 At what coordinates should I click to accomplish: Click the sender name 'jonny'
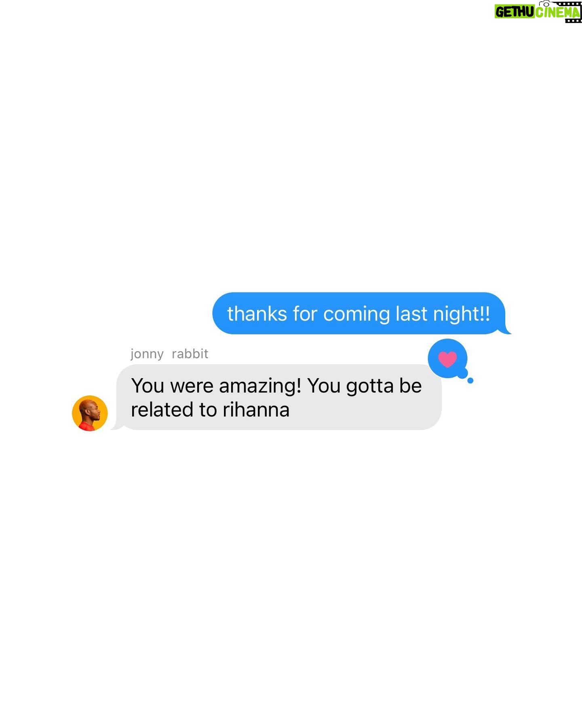pos(147,354)
